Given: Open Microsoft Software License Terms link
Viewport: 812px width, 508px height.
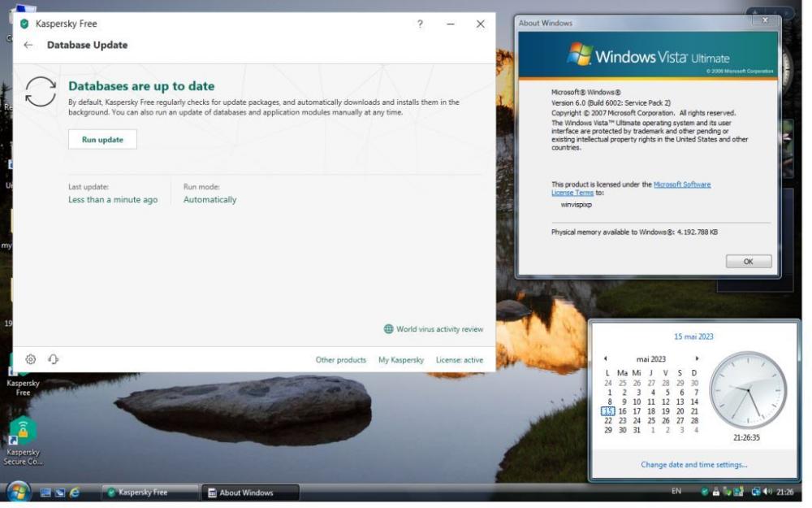Looking at the screenshot, I should (x=681, y=185).
